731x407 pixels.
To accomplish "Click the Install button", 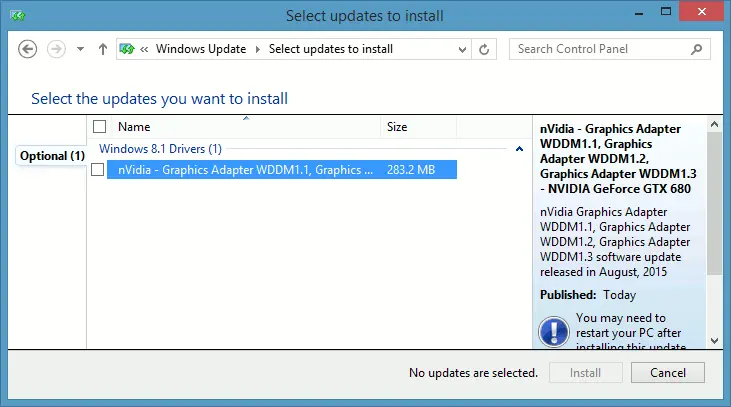I will pyautogui.click(x=586, y=373).
